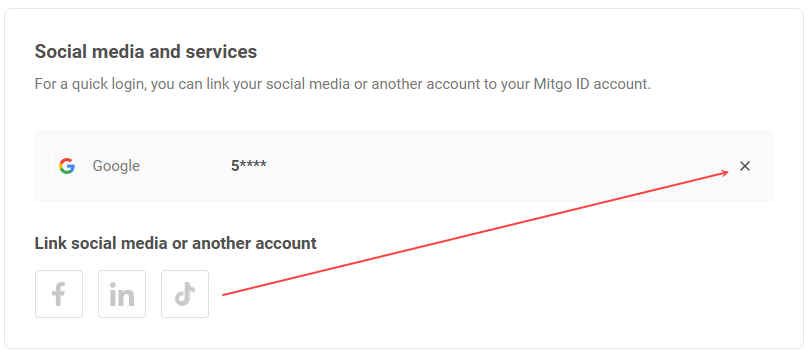Link your Facebook account
812x361 pixels.
59,294
